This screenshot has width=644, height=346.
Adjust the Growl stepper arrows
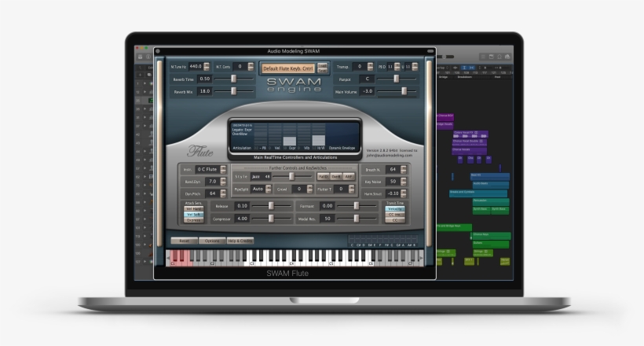tap(309, 189)
